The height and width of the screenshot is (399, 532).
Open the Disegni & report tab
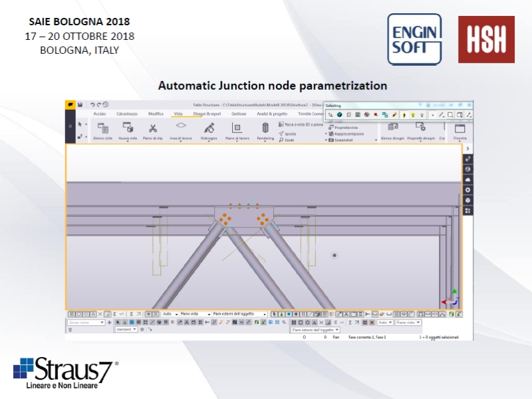pos(207,114)
